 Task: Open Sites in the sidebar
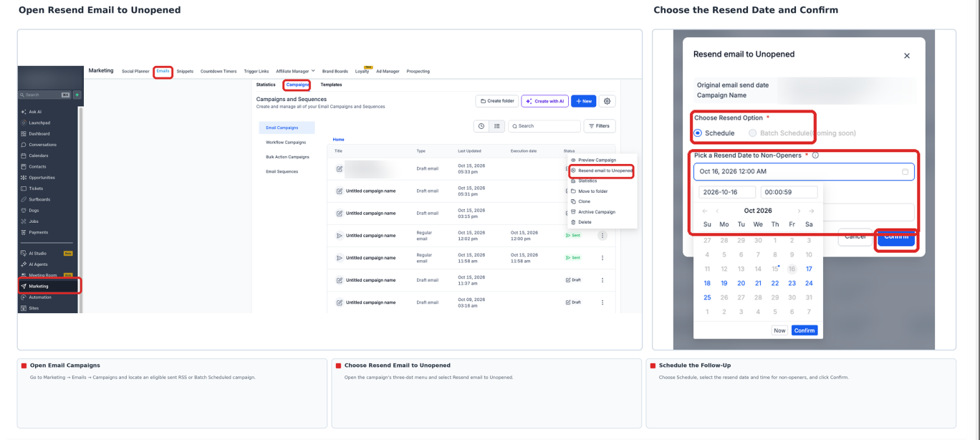pyautogui.click(x=34, y=308)
